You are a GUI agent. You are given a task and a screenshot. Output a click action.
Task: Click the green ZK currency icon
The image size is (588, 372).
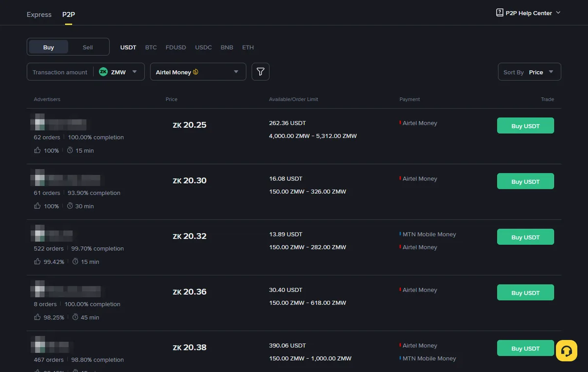pos(103,72)
